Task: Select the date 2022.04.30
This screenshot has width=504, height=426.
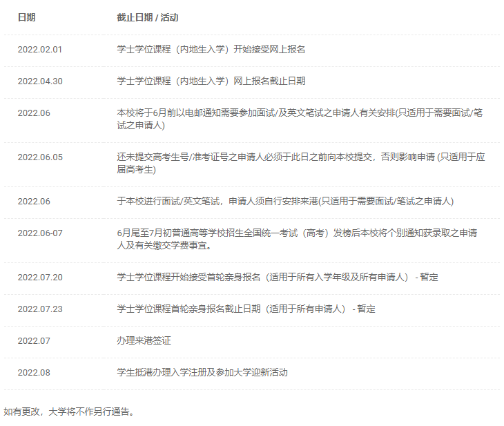Action: point(39,81)
